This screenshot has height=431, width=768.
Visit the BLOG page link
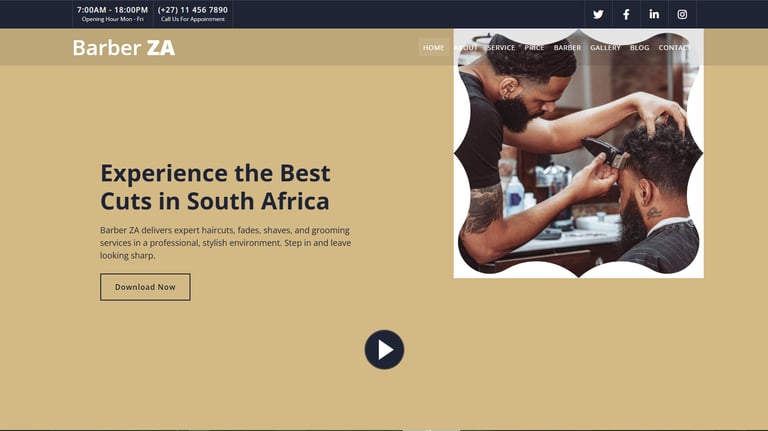pyautogui.click(x=640, y=48)
